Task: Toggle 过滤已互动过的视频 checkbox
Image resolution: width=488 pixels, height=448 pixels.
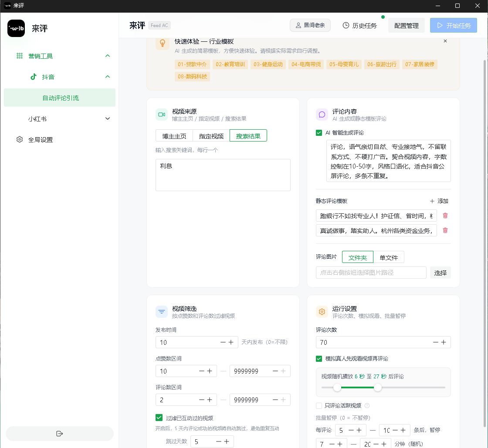Action: 159,418
